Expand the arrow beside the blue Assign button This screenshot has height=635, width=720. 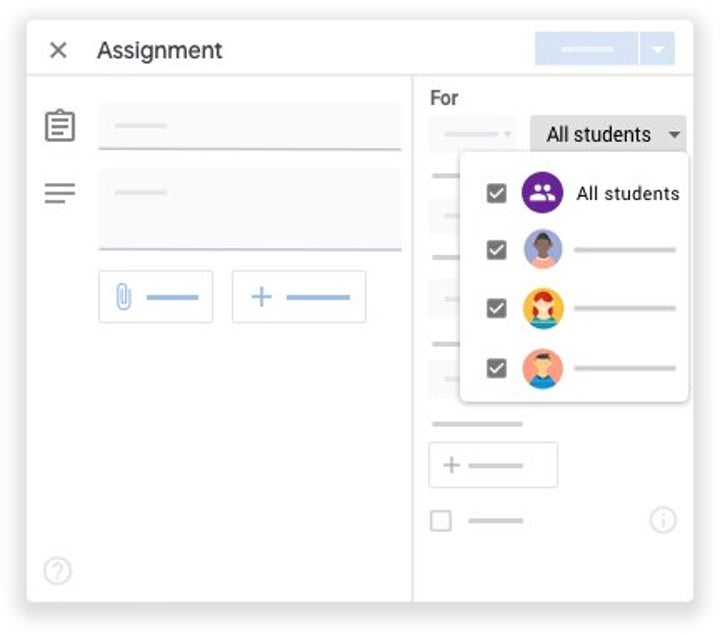pos(657,49)
